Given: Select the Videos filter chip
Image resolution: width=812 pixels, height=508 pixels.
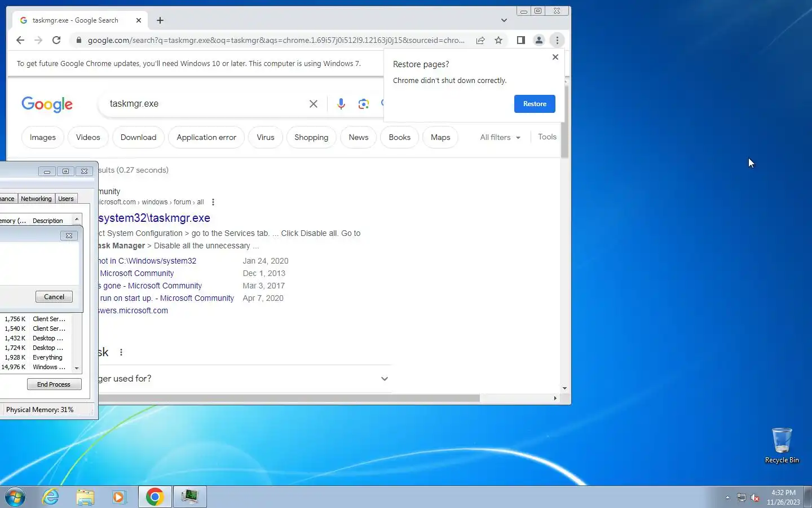Looking at the screenshot, I should tap(88, 137).
